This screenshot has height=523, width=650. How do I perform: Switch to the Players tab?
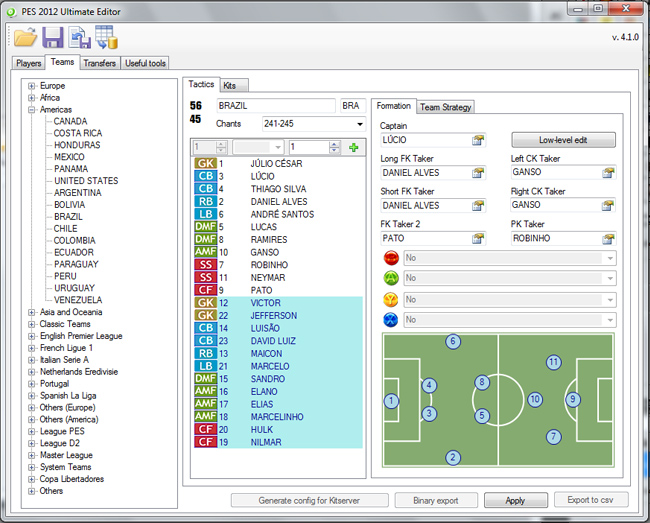click(x=29, y=63)
